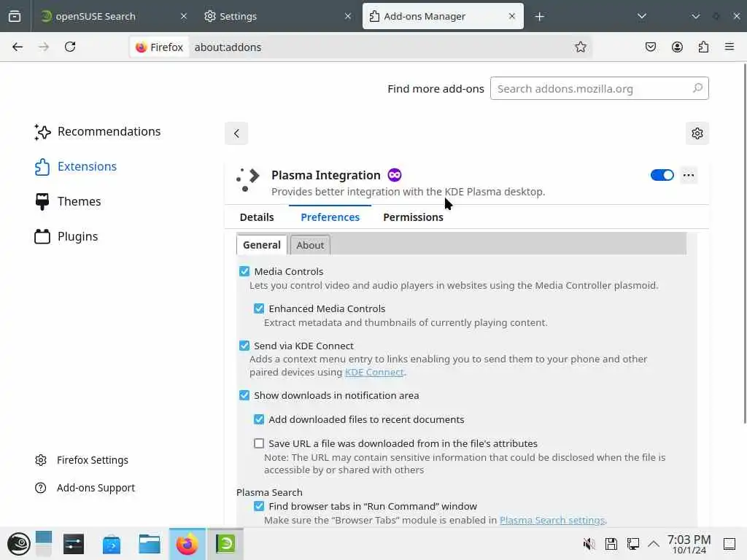Open more options menu for Plasma Integration

click(689, 175)
